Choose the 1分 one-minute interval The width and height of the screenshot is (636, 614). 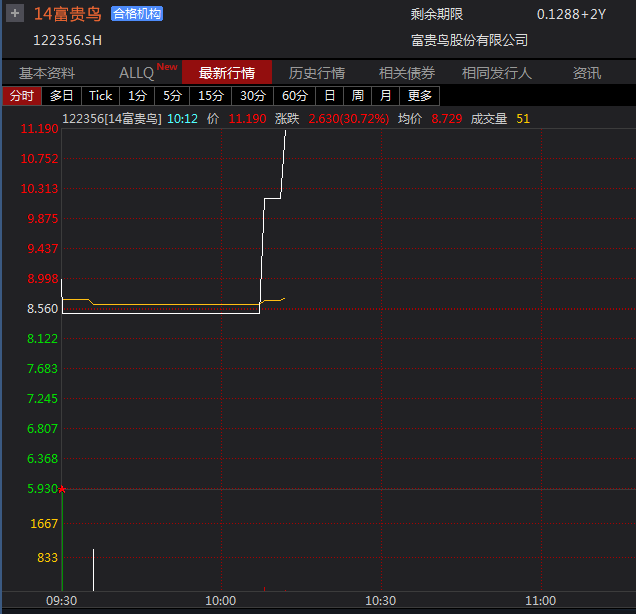(137, 96)
